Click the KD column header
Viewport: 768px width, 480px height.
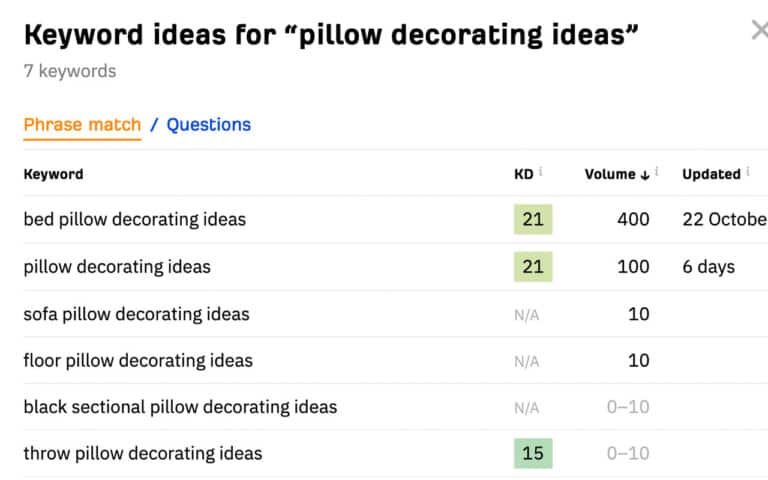(523, 174)
